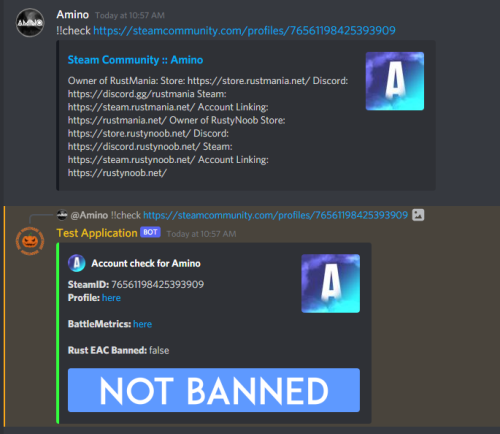
Task: Click @Amino mention in reply preview
Action: click(89, 215)
